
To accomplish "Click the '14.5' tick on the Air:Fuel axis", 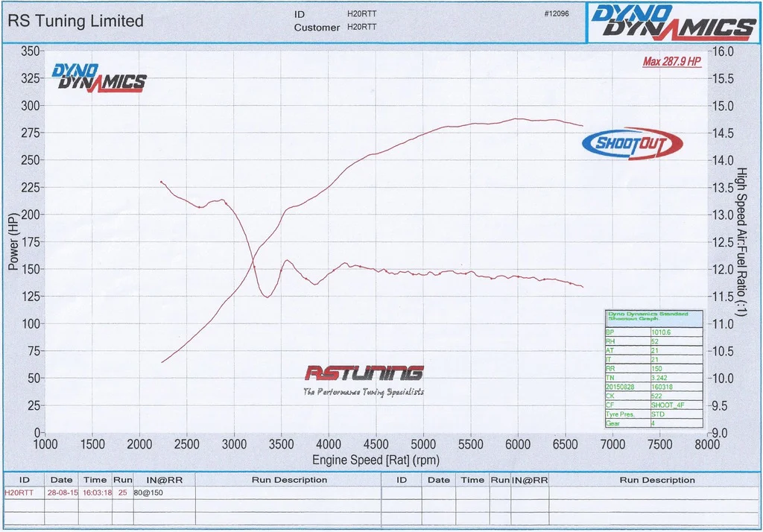I will pos(723,133).
